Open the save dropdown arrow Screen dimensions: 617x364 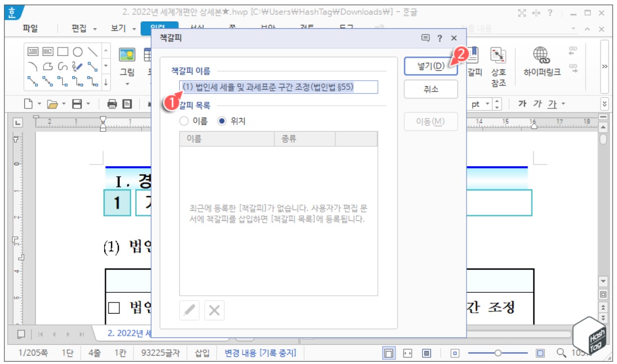(x=88, y=104)
